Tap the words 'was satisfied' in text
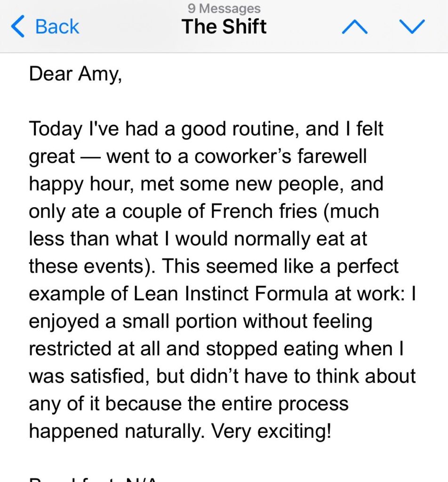 [89, 377]
